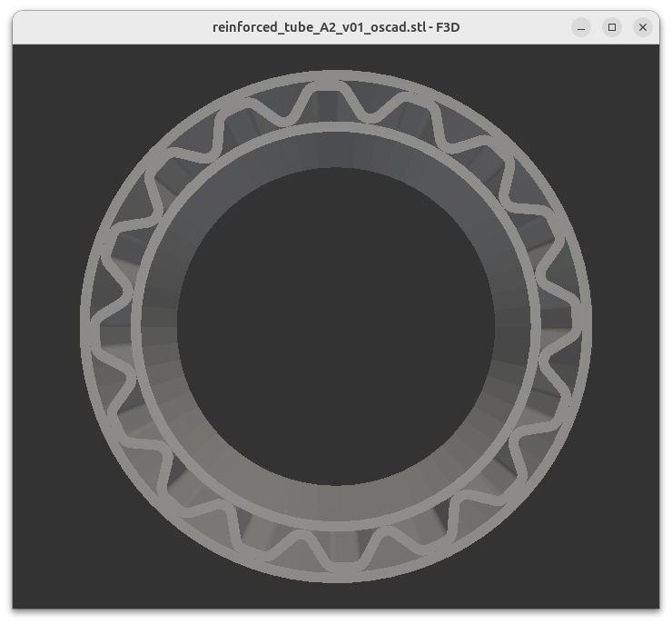Maximize the F3D viewer window
The image size is (672, 624).
612,27
